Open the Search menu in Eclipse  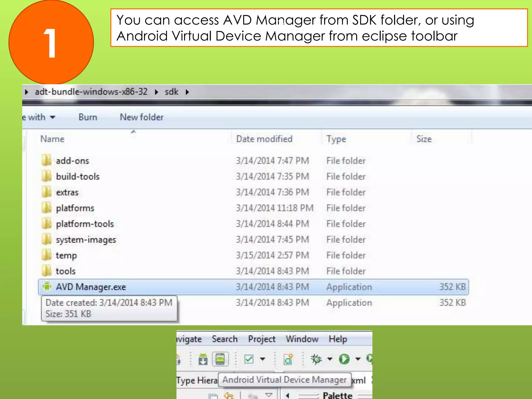tap(225, 339)
